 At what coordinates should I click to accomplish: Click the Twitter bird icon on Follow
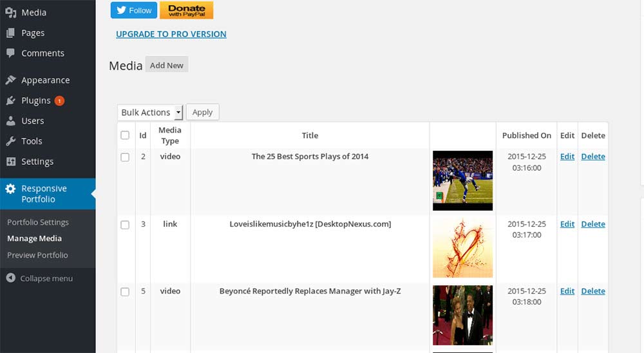tap(121, 10)
